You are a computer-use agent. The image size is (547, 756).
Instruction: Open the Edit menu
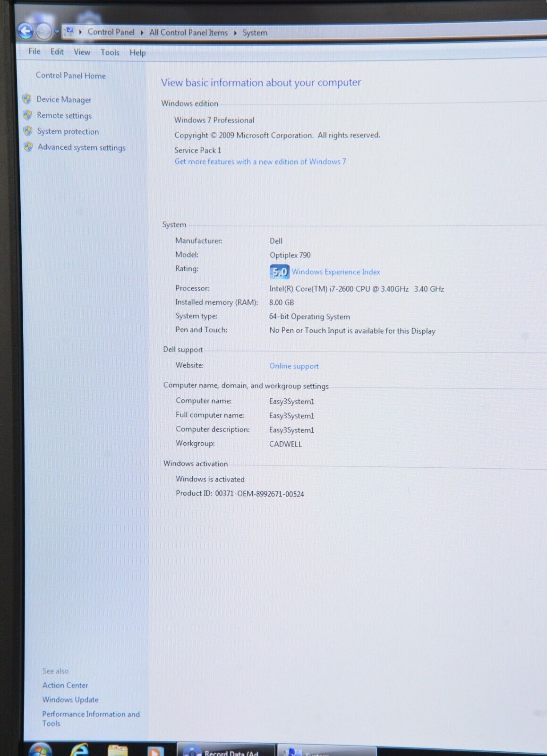tap(57, 52)
